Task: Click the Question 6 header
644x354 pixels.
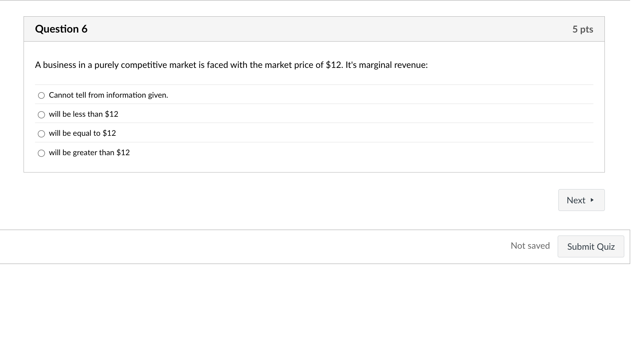Action: 61,29
